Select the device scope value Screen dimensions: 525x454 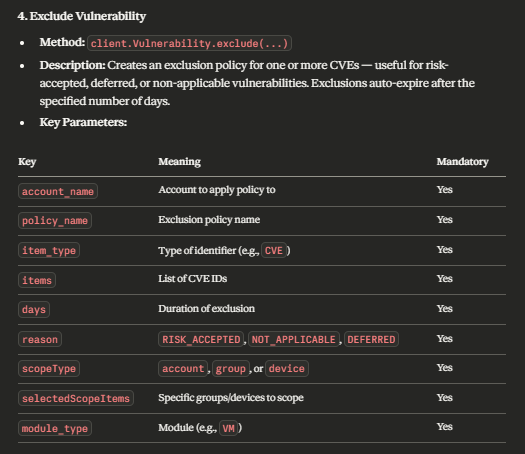287,369
